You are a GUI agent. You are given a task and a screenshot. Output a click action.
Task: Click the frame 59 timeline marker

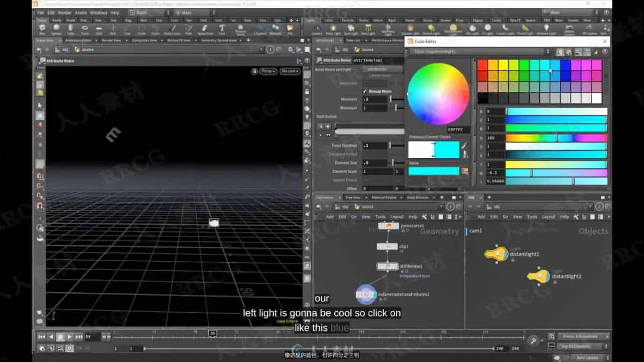tap(213, 334)
